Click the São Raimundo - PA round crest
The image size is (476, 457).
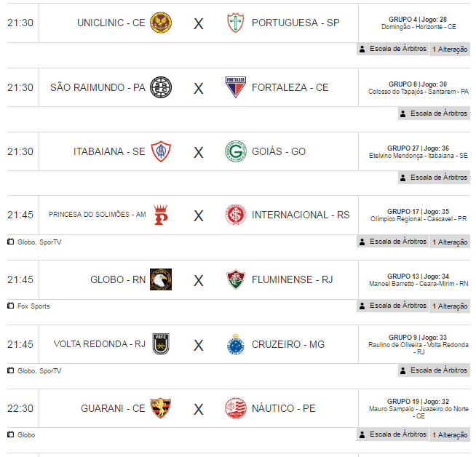[161, 87]
